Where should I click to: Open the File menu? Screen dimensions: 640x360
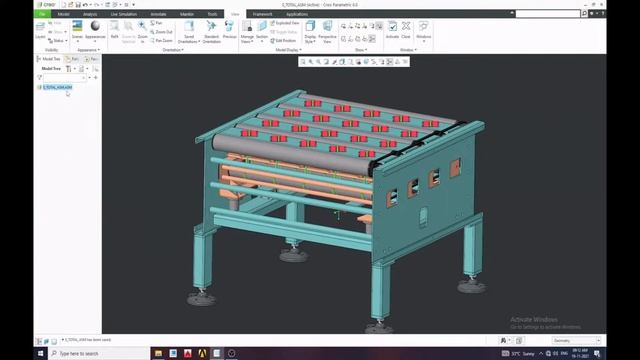[x=42, y=14]
